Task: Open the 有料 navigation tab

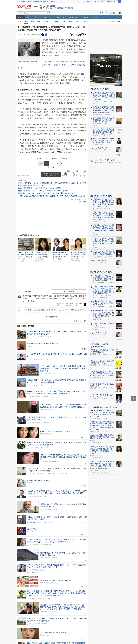Action: coord(95,17)
